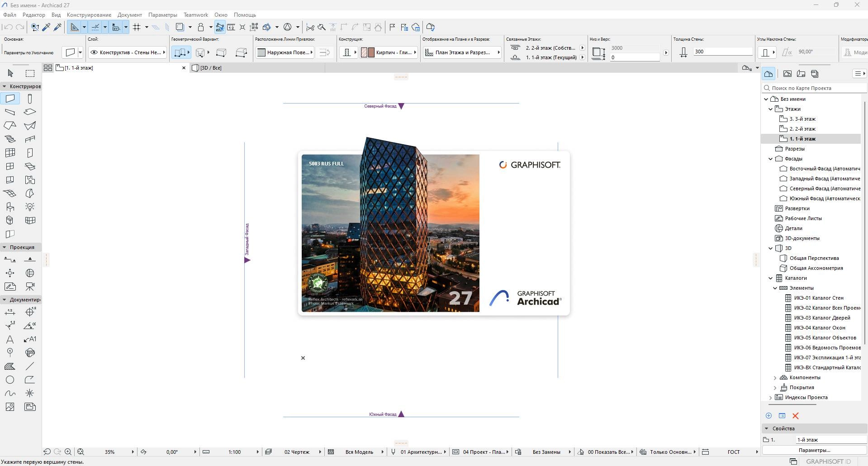Select the Text tool
Viewport: 868px width, 466px height.
point(10,339)
